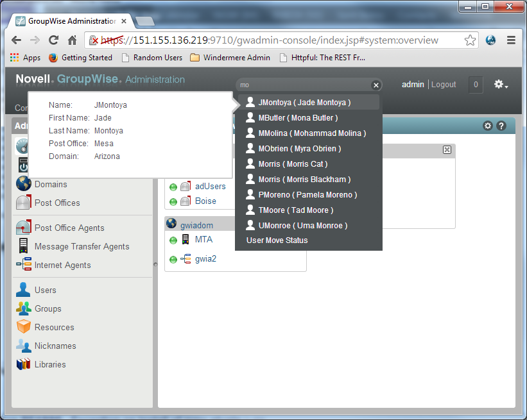Viewport: 527px width, 420px height.
Task: Open the MTA link
Action: pos(203,239)
